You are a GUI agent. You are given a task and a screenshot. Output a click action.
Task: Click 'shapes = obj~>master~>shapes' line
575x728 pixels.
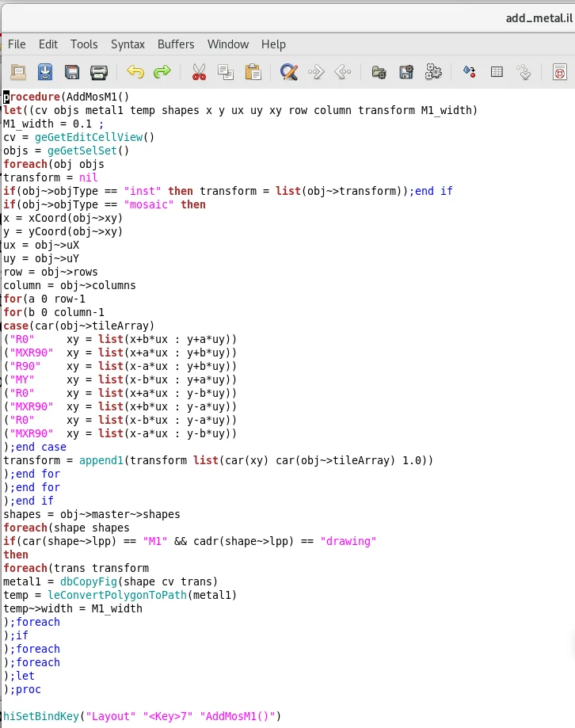click(x=91, y=514)
